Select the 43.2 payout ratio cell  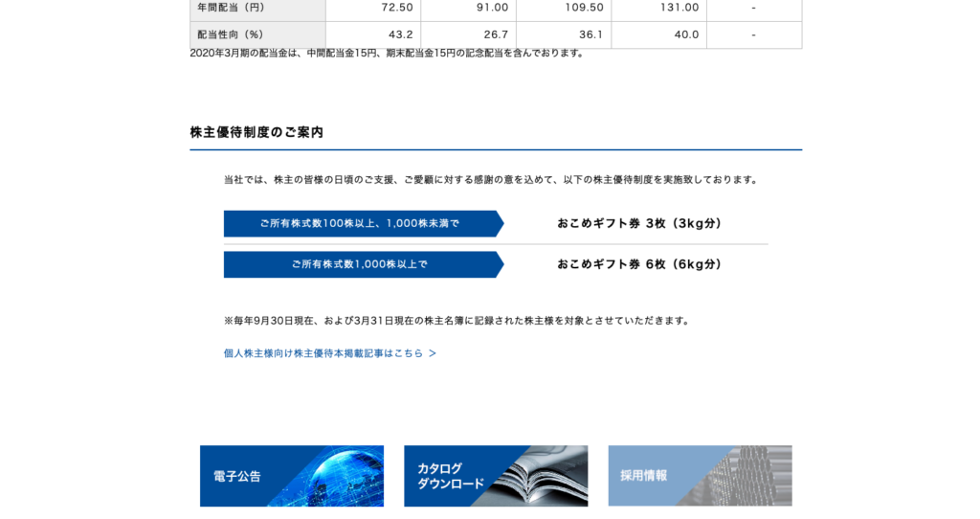point(373,35)
